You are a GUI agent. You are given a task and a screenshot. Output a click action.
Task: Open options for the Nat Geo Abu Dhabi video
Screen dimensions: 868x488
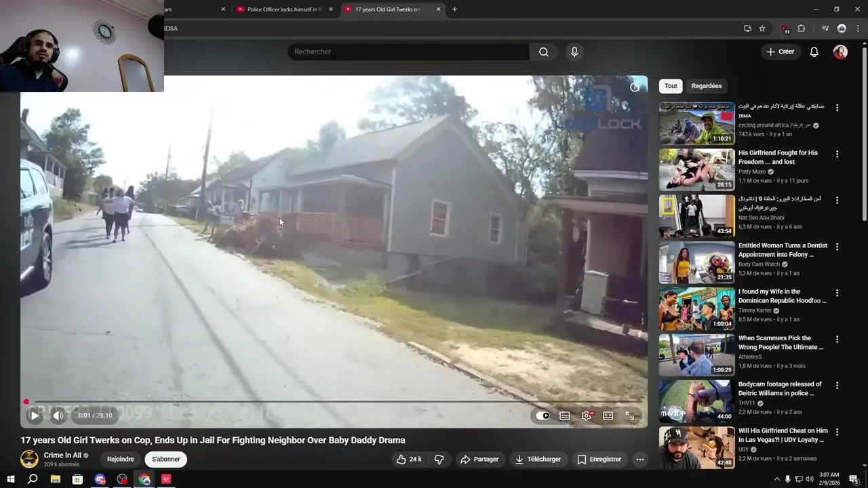837,200
